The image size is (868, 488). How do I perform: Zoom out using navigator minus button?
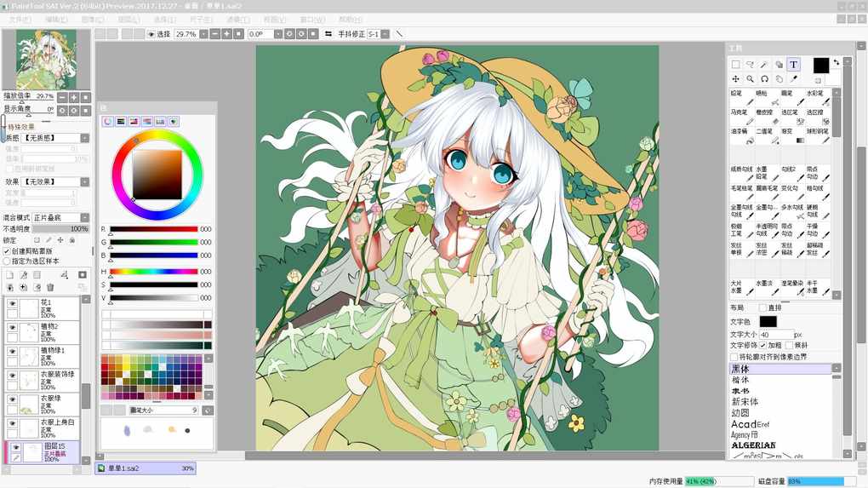click(x=63, y=97)
